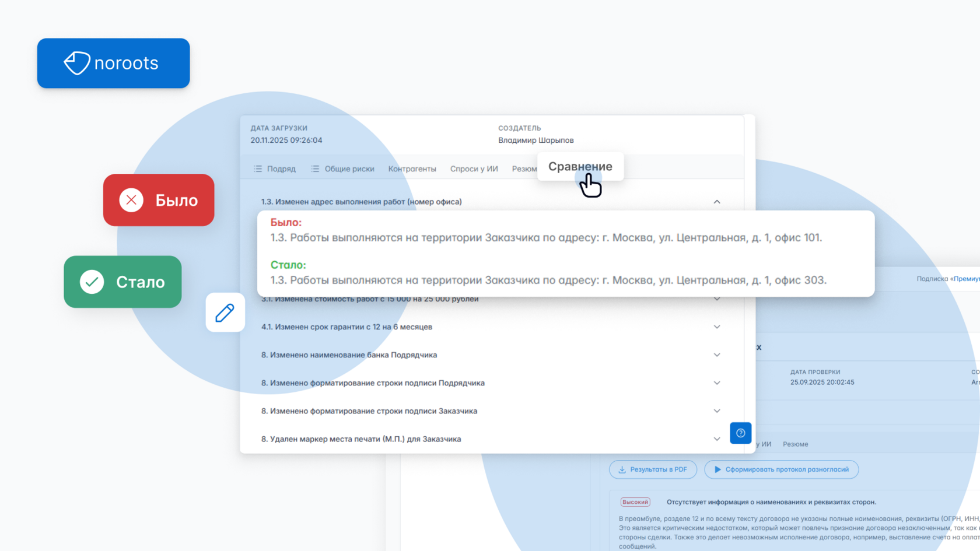The height and width of the screenshot is (551, 980).
Task: Click the list icon beside Общие риски tab
Action: 314,169
